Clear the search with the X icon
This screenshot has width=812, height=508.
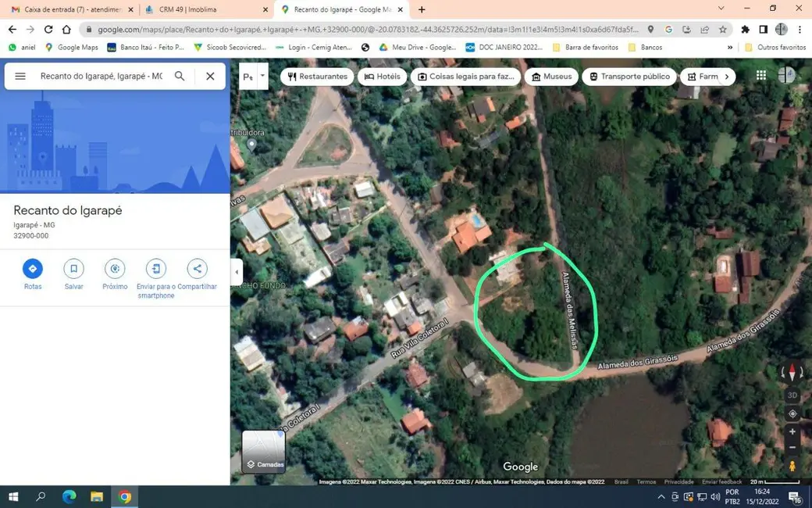point(210,76)
